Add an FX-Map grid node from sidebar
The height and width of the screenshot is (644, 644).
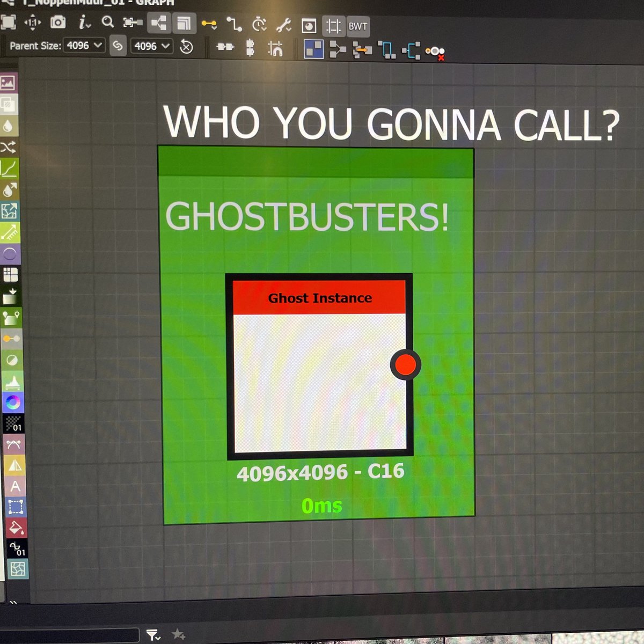pyautogui.click(x=10, y=275)
